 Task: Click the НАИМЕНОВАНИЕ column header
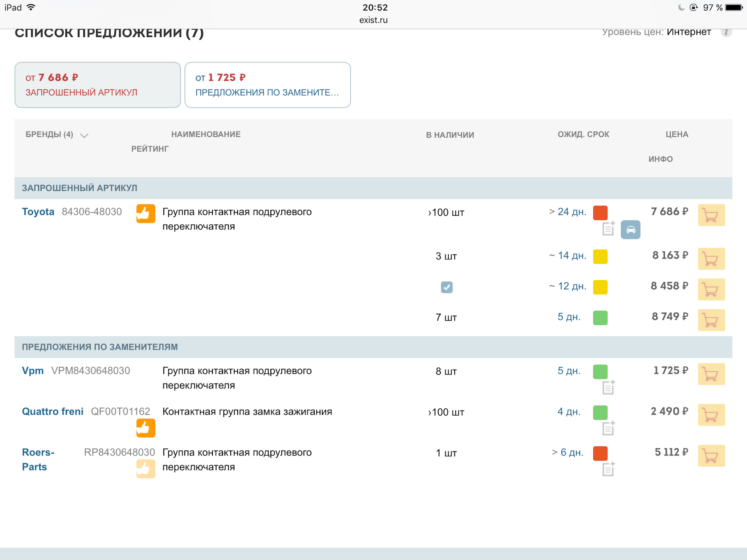(x=206, y=135)
